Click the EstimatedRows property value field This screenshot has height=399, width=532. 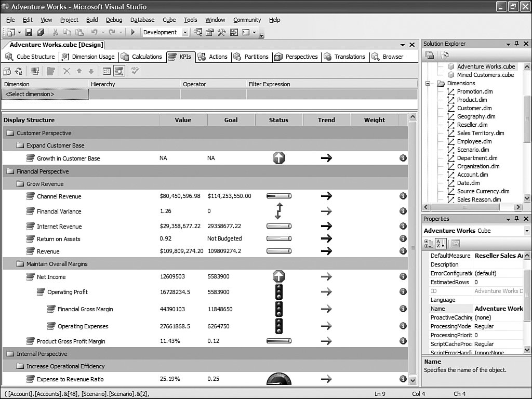tap(498, 282)
